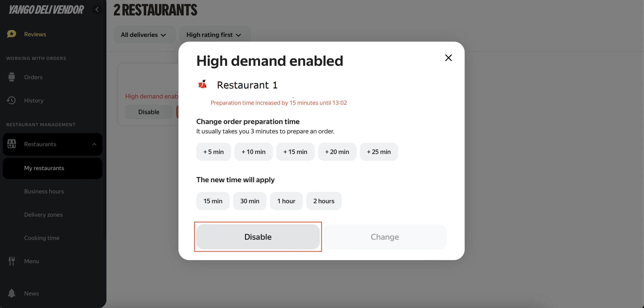Click the Orders icon in sidebar
Screen dimensions: 644x308
coord(11,77)
